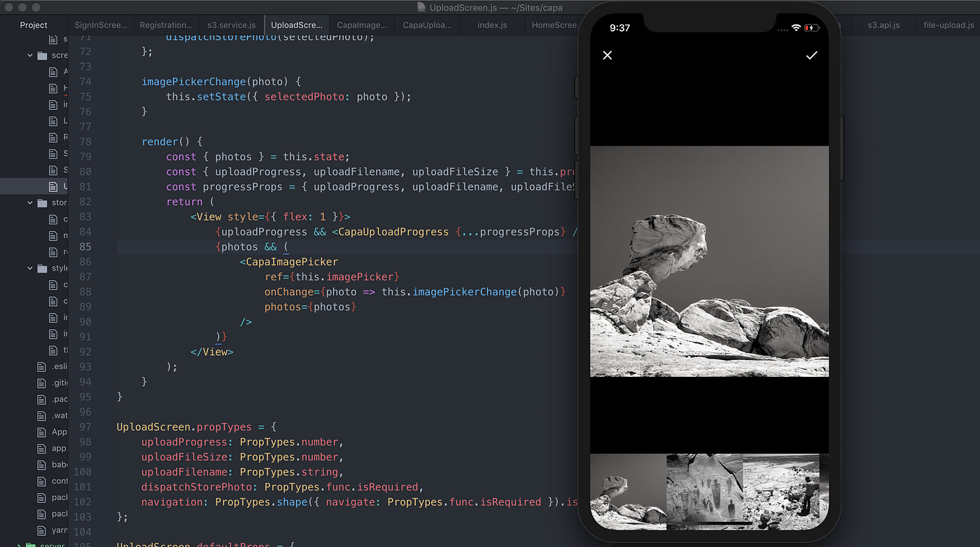Switch to the file-upload.js tab

click(948, 24)
